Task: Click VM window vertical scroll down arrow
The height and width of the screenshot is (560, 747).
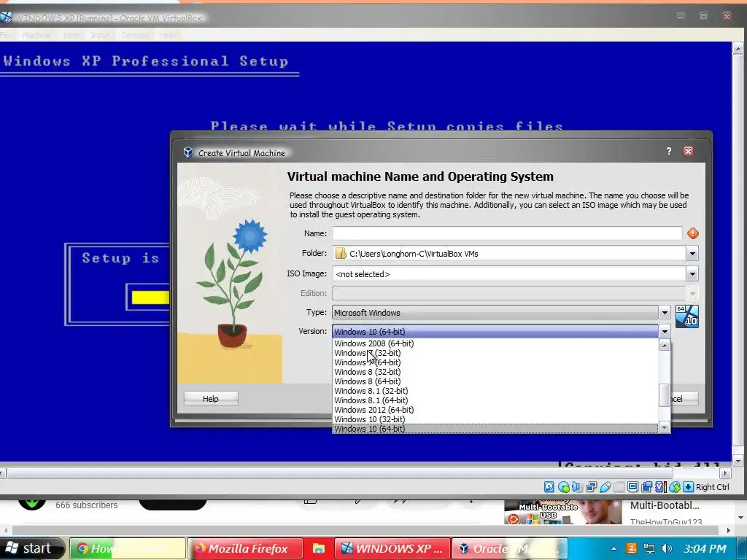Action: click(738, 461)
